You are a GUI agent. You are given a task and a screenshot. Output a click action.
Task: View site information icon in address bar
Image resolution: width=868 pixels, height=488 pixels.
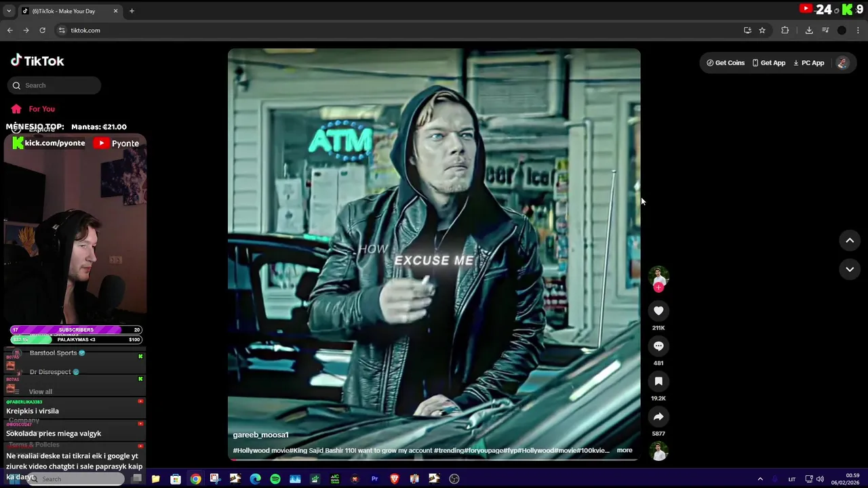tap(62, 30)
